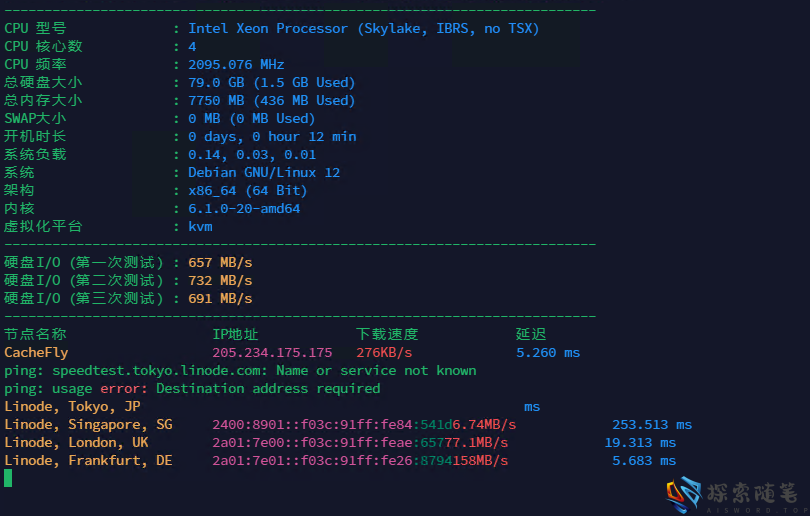
Task: Click the Linode, Frankfurt, DE node name
Action: (88, 461)
